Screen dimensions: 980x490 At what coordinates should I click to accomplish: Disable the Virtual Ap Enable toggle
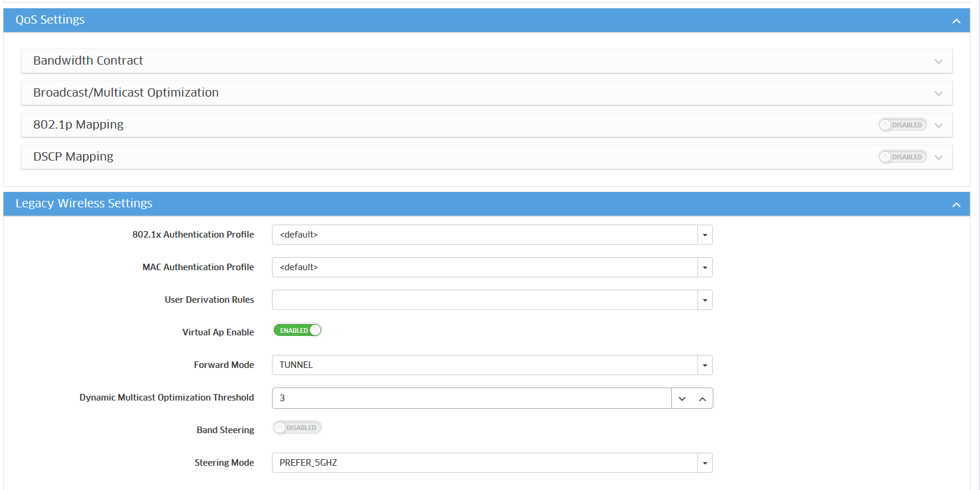(x=297, y=331)
